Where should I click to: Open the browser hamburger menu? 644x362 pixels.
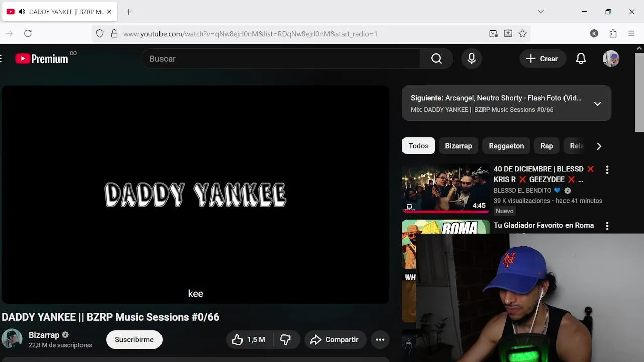631,34
